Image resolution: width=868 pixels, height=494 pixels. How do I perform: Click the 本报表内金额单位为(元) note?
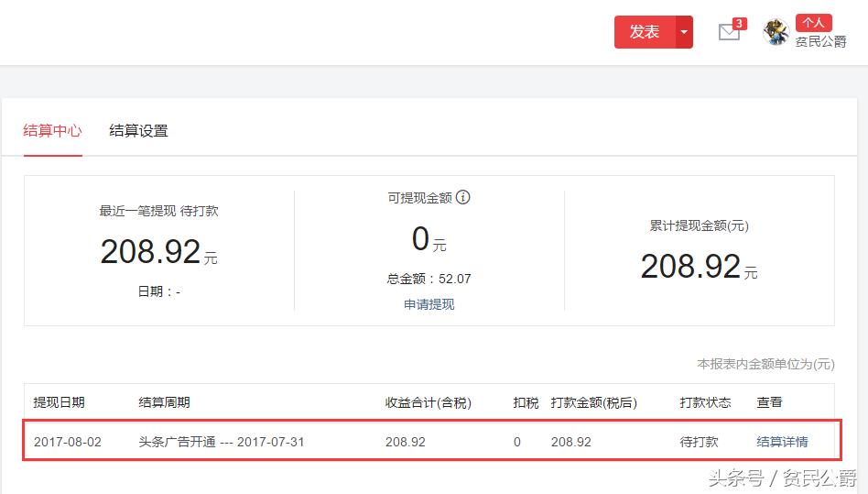(765, 364)
